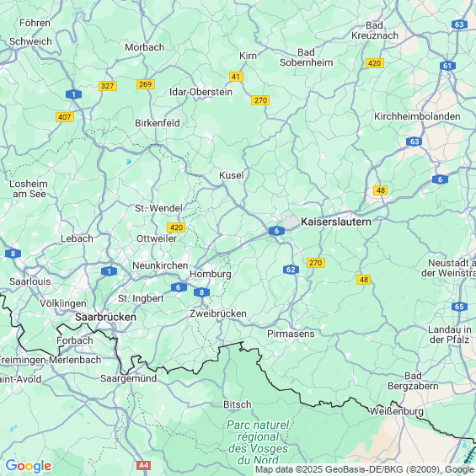Select the Kaiserslautern city label
Screen dimensions: 476x476
[x=336, y=222]
